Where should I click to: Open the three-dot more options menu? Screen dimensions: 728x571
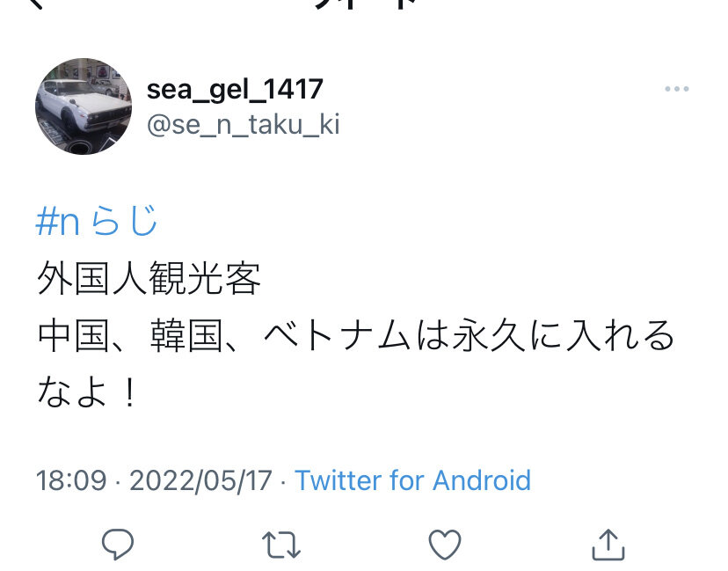pyautogui.click(x=676, y=89)
